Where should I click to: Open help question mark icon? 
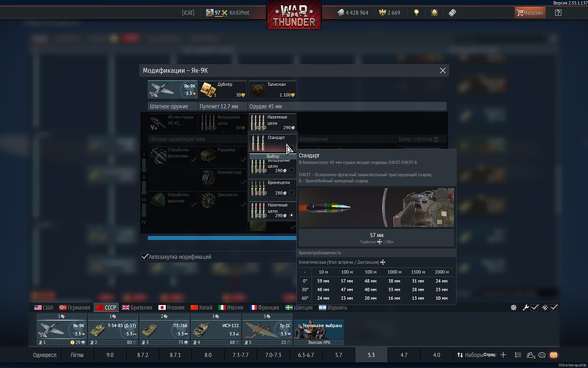558,12
